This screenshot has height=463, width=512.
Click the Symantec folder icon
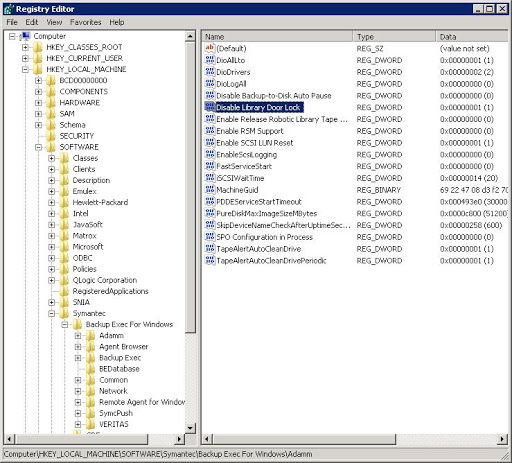[x=64, y=314]
